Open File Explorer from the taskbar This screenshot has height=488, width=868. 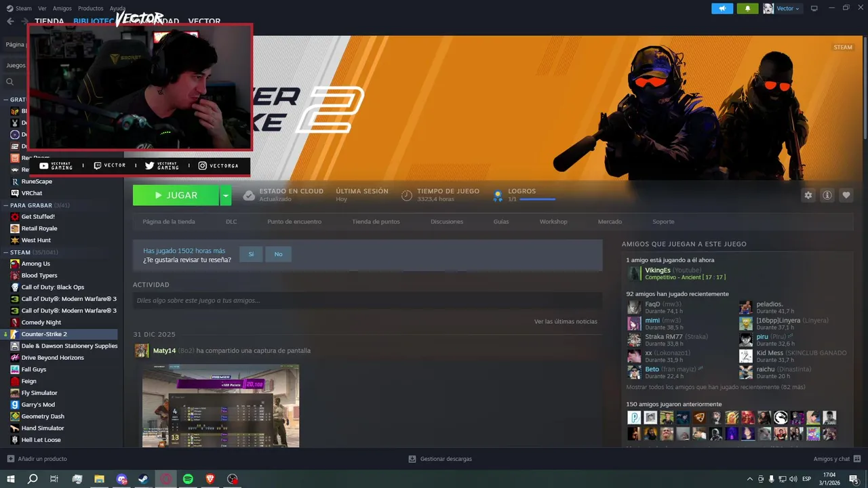[99, 479]
